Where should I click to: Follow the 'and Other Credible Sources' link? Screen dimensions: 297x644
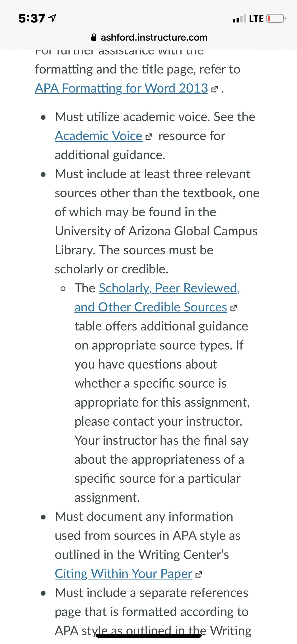click(151, 307)
